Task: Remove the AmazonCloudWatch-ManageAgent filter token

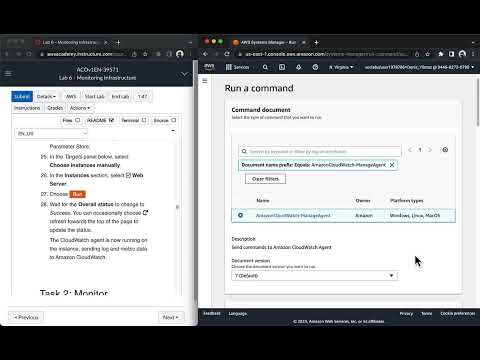Action: [x=392, y=165]
